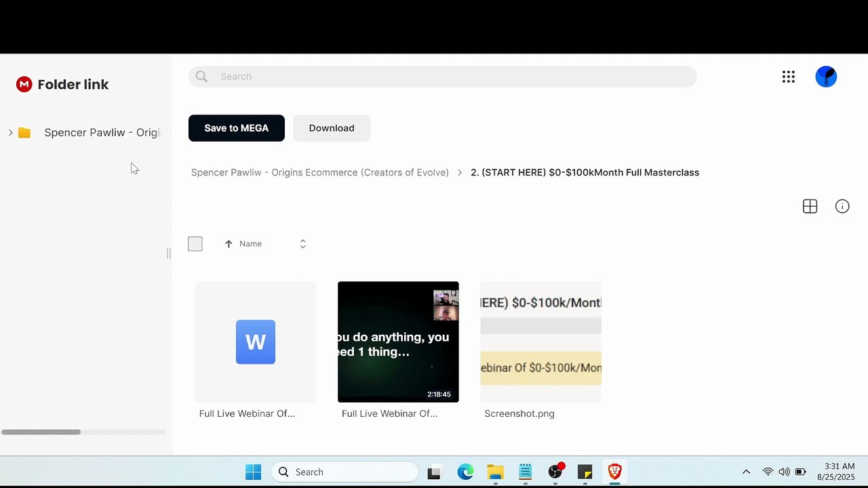
Task: Click the '2. (START HERE)' Full Masterclass breadcrumb
Action: tap(585, 172)
